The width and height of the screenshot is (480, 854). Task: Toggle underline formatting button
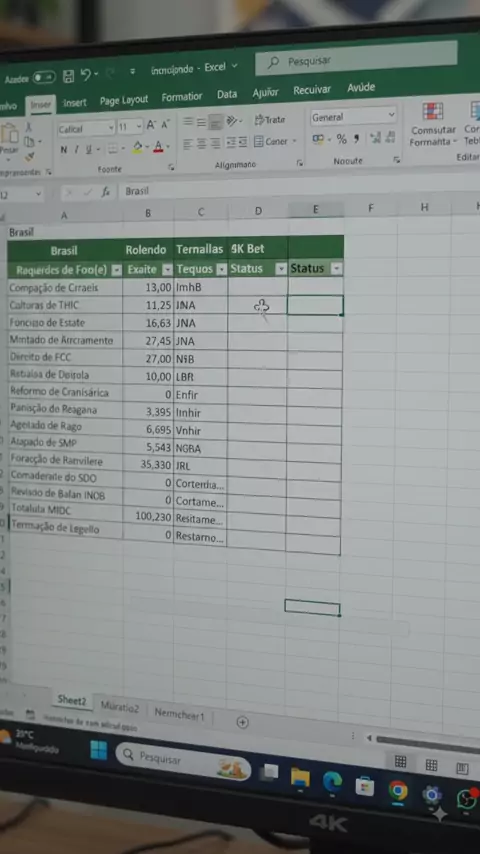(x=88, y=149)
